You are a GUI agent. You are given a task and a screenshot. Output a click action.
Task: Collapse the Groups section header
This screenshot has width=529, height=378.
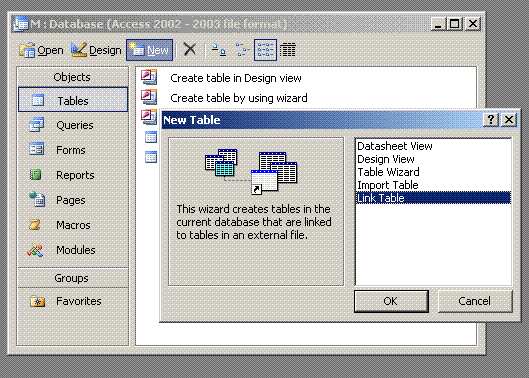click(73, 278)
